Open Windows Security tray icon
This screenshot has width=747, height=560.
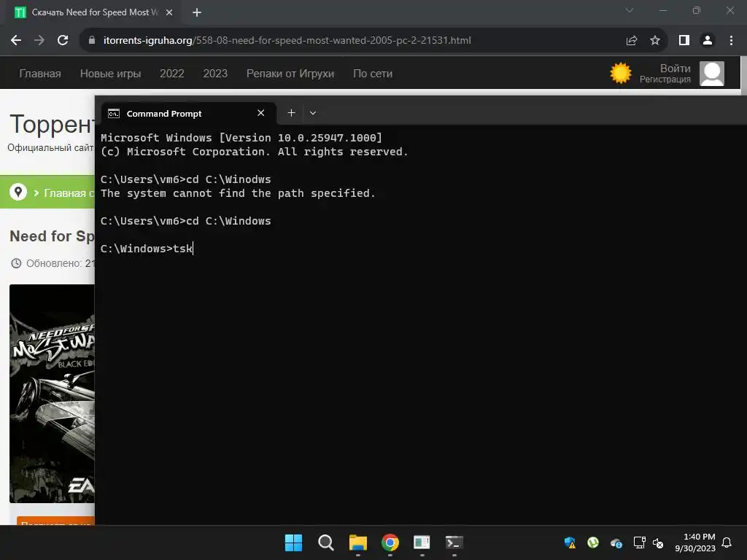coord(570,542)
